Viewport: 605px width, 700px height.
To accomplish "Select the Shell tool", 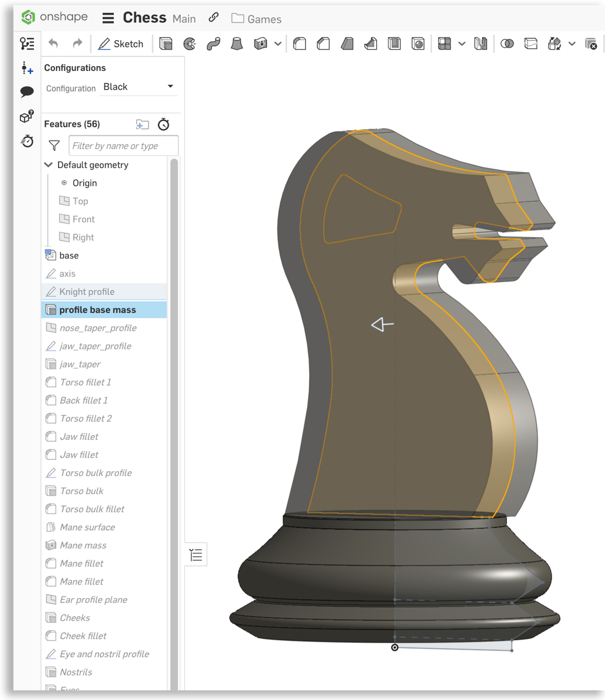I will coord(394,44).
